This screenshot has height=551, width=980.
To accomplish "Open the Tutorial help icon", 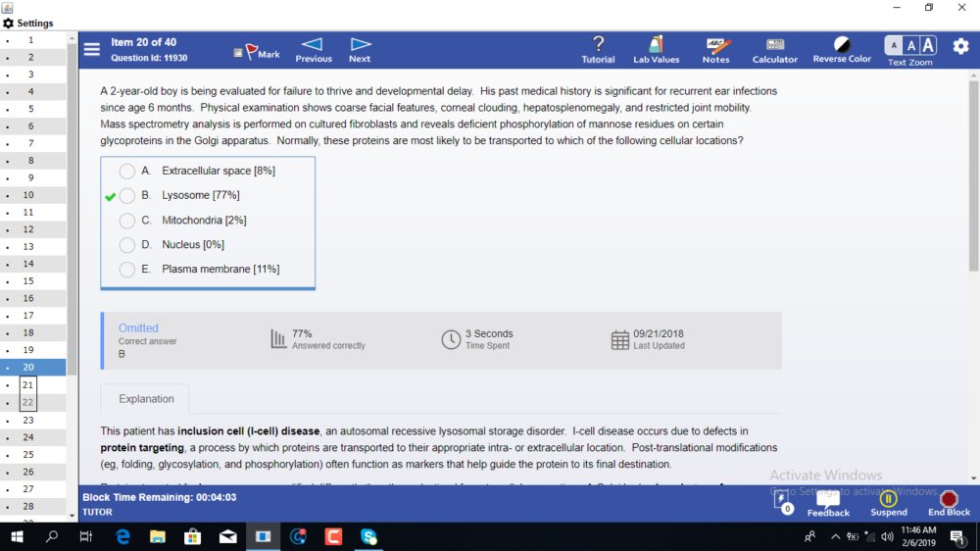I will 598,50.
